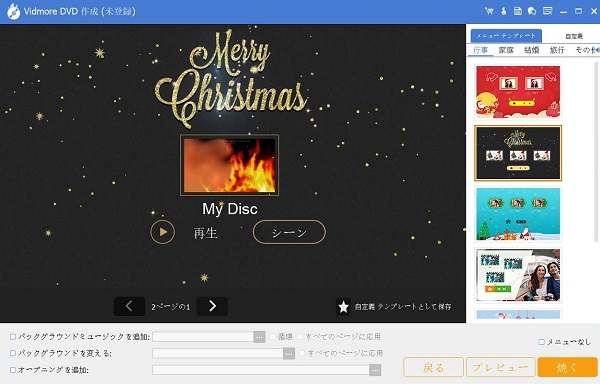Click the registration key icon in title bar
The height and width of the screenshot is (384, 600).
504,11
